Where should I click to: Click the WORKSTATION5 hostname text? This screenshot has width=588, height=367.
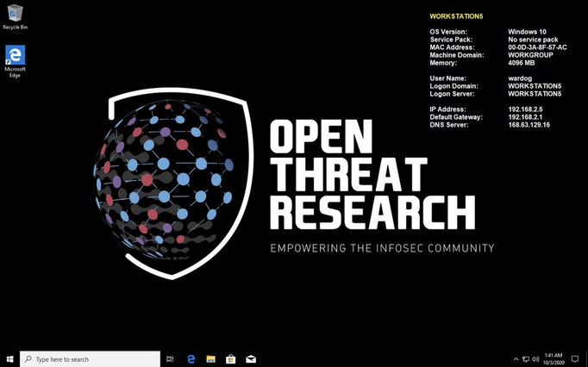pos(456,16)
